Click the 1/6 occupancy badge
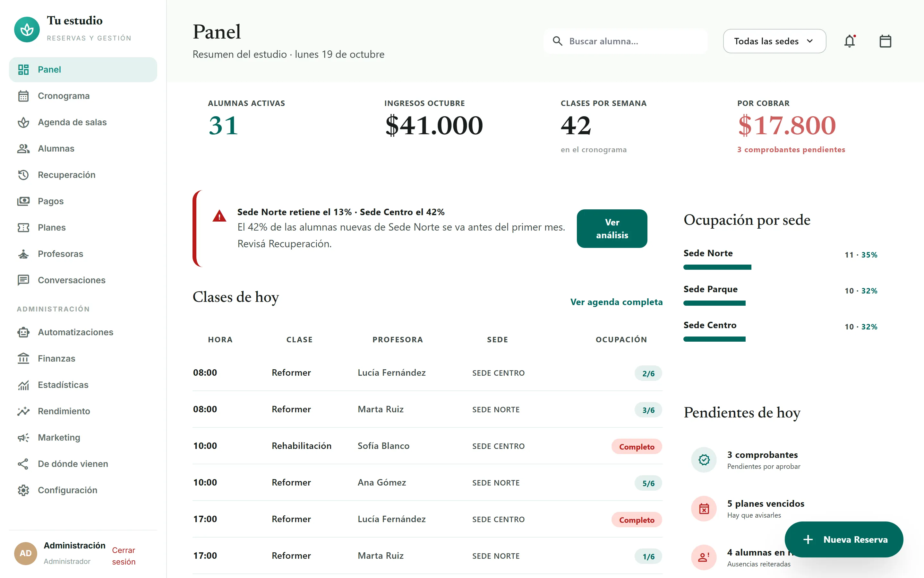924x578 pixels. coord(648,556)
